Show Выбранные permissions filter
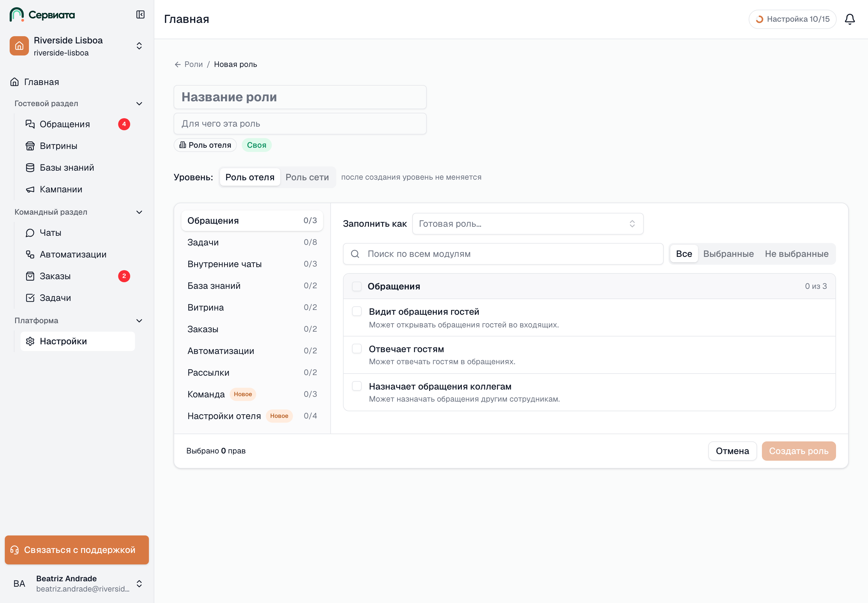868x603 pixels. point(728,254)
